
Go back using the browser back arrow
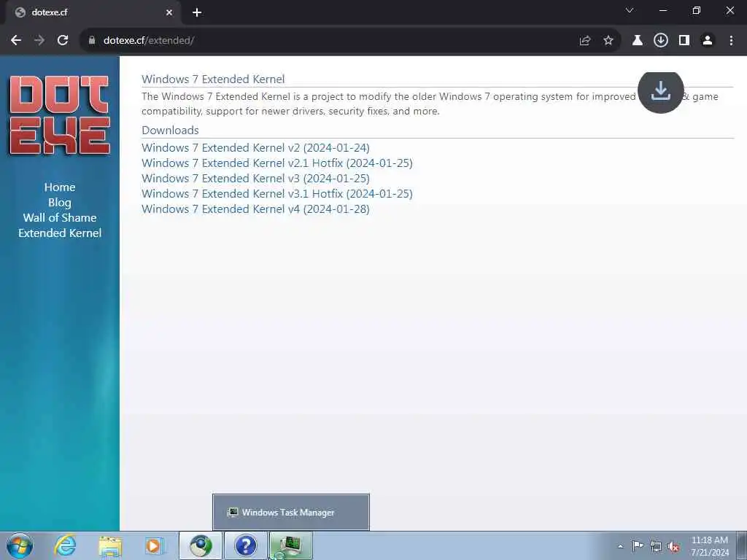tap(16, 41)
